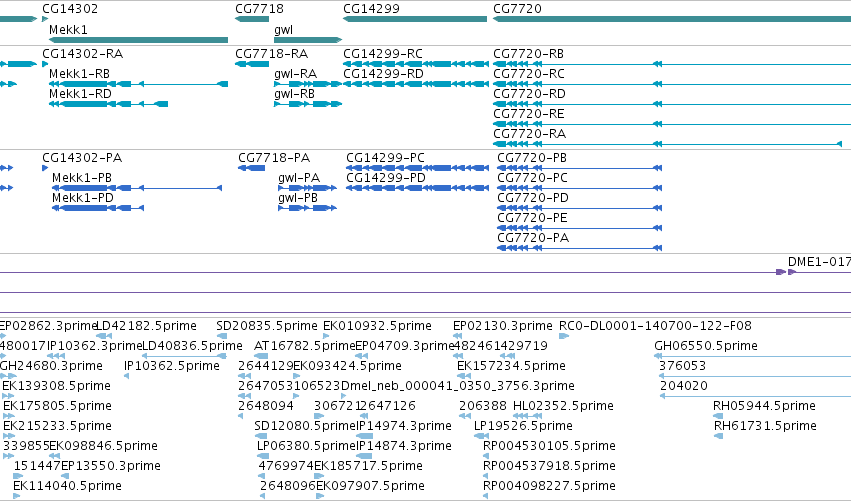The width and height of the screenshot is (851, 501).
Task: Select the CG7720 gene bar
Action: (x=672, y=19)
